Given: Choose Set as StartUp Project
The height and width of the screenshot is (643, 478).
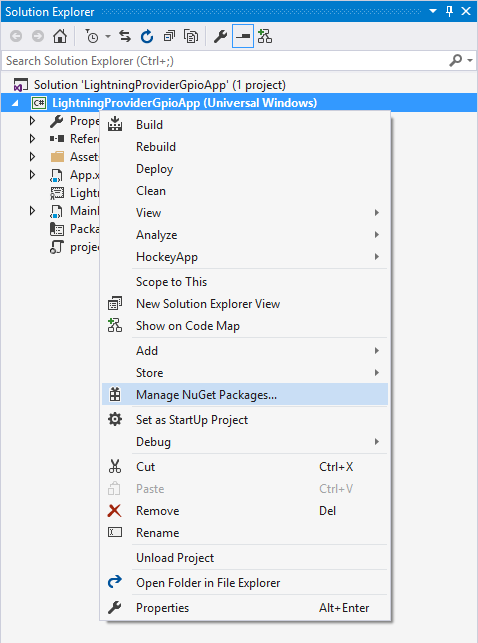Looking at the screenshot, I should pos(245,420).
